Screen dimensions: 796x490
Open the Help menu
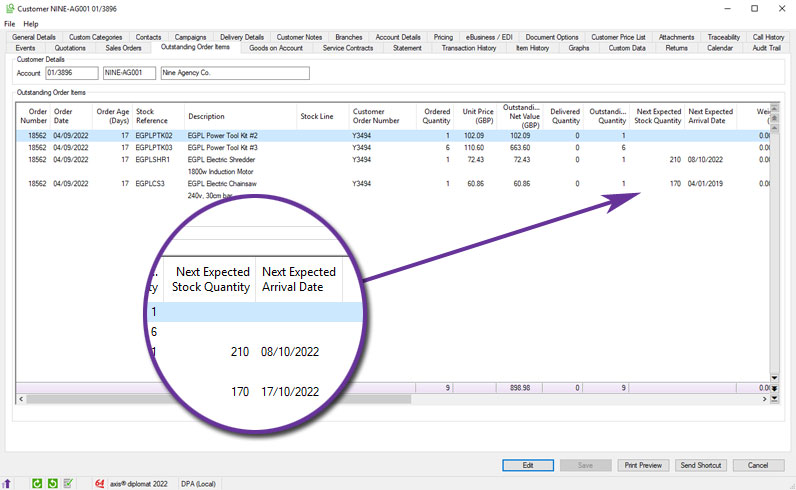click(x=30, y=24)
